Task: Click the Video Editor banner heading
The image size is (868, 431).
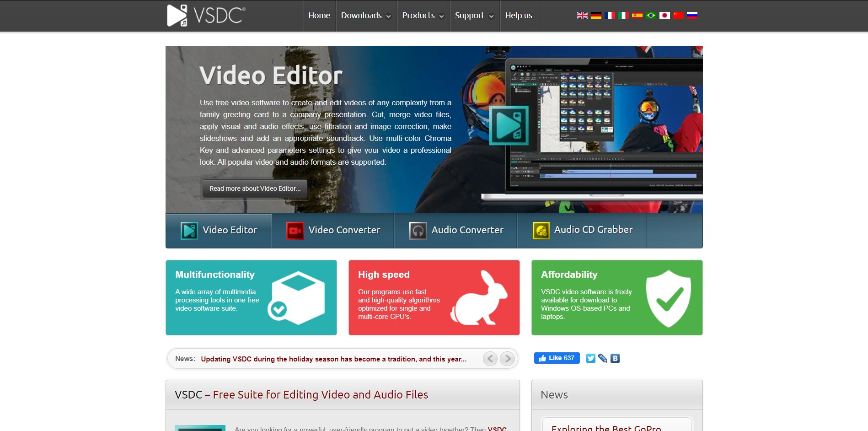Action: pos(271,75)
